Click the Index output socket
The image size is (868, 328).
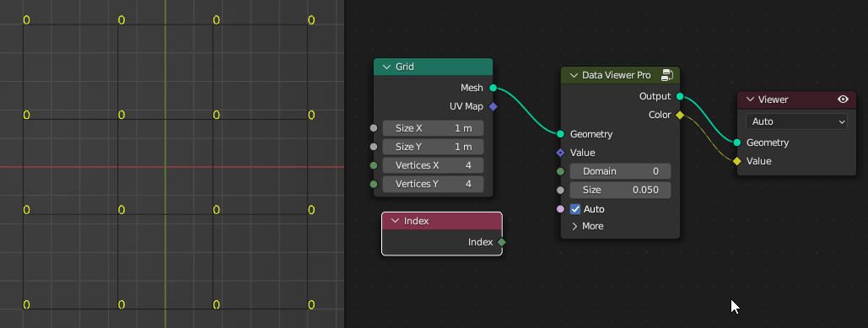click(x=502, y=242)
